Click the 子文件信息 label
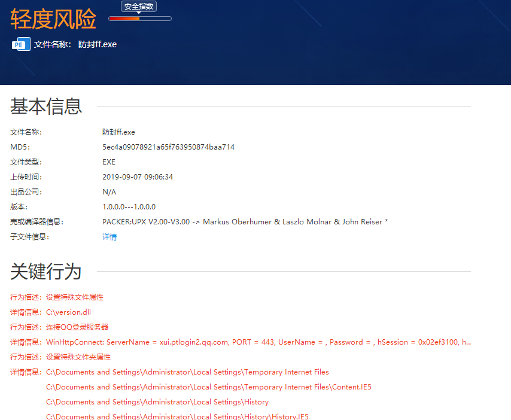This screenshot has width=511, height=420. tap(30, 237)
